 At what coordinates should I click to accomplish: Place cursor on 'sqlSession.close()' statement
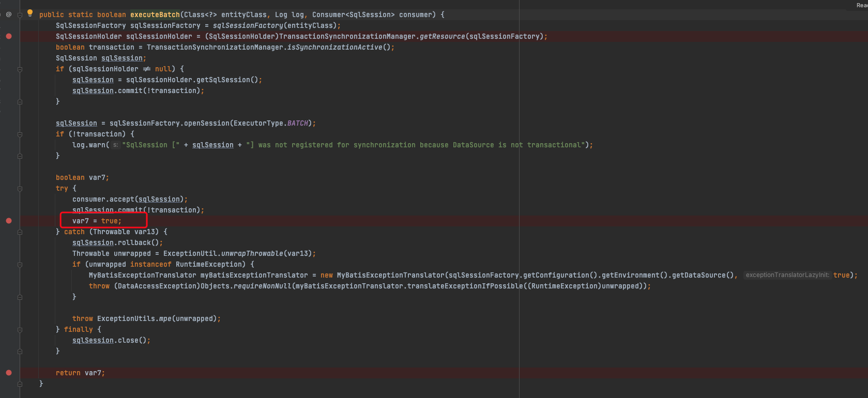coord(111,340)
